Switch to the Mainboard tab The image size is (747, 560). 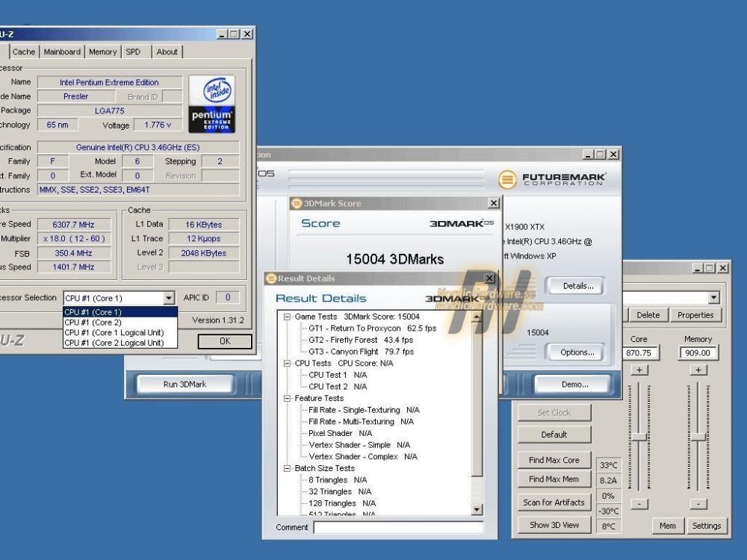pyautogui.click(x=62, y=52)
